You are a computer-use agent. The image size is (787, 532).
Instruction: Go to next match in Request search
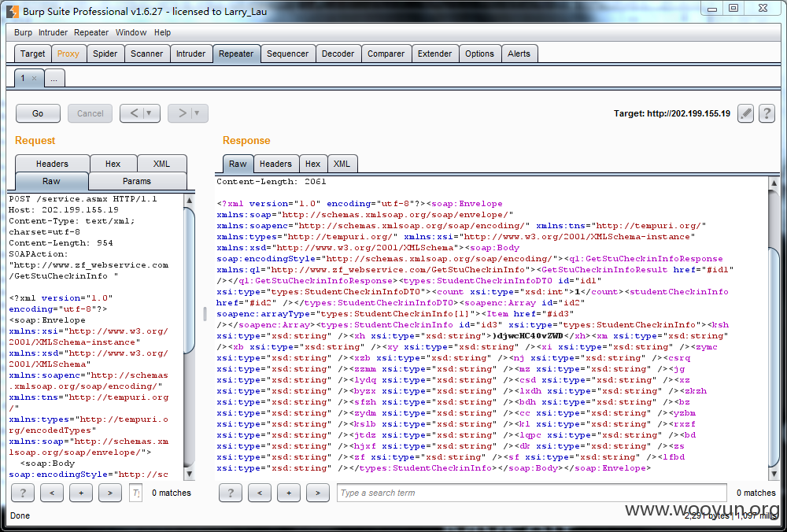point(110,493)
